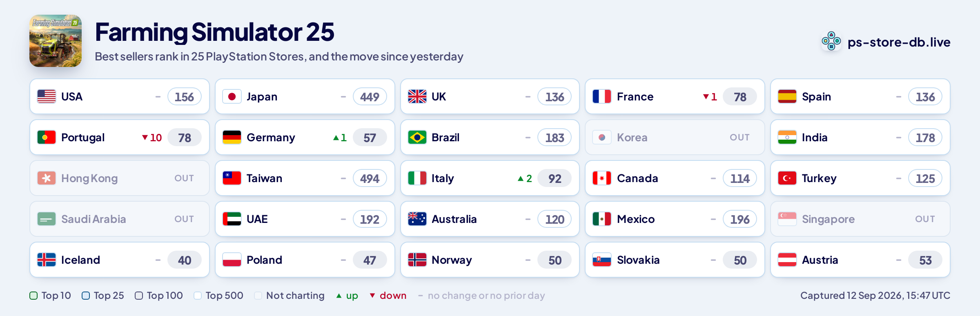Click the green up arrow in legend
Screen dimensions: 980x316
click(339, 296)
